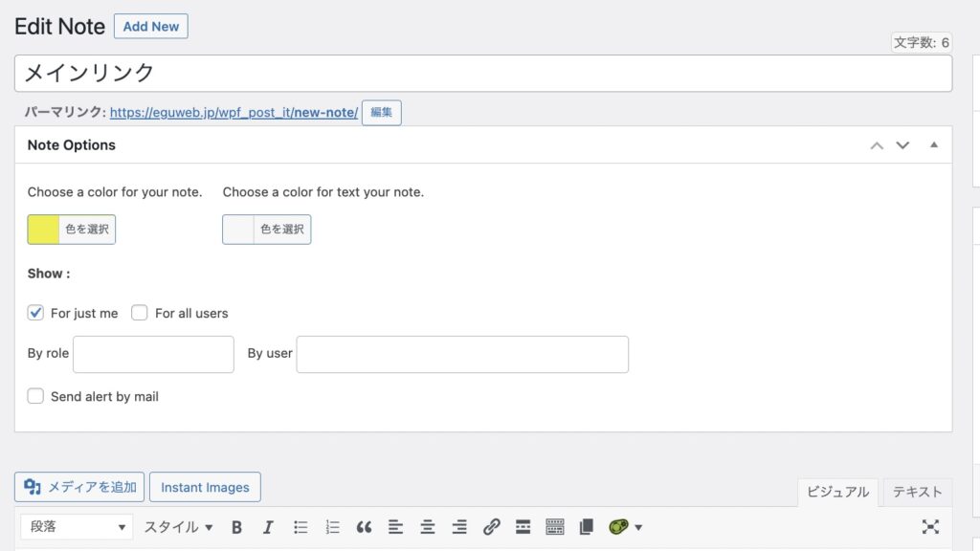This screenshot has width=980, height=551.
Task: Enter distraction-free fullscreen editor mode
Action: pos(930,527)
